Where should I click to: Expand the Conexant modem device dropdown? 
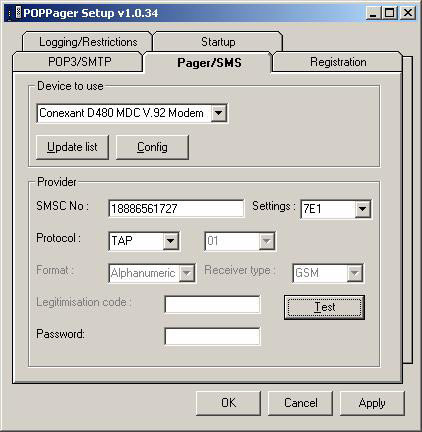(x=219, y=113)
